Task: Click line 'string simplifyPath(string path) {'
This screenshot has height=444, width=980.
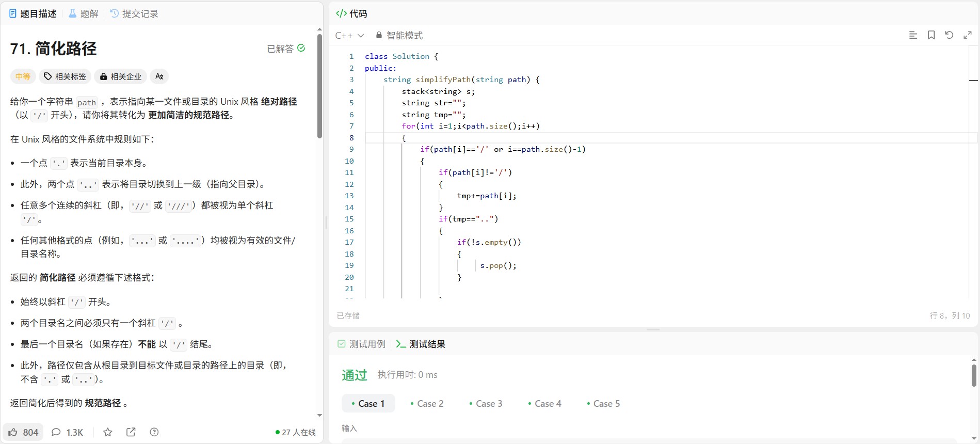Action: [x=461, y=80]
